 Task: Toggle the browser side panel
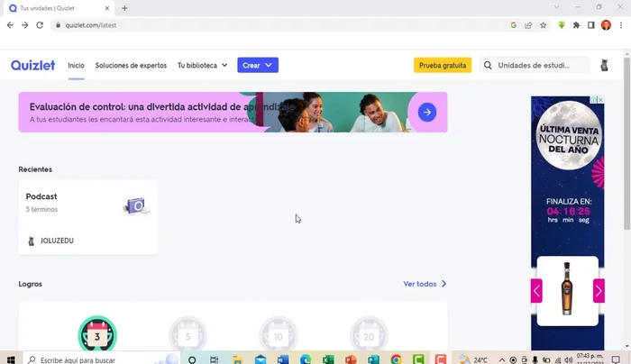pos(591,25)
